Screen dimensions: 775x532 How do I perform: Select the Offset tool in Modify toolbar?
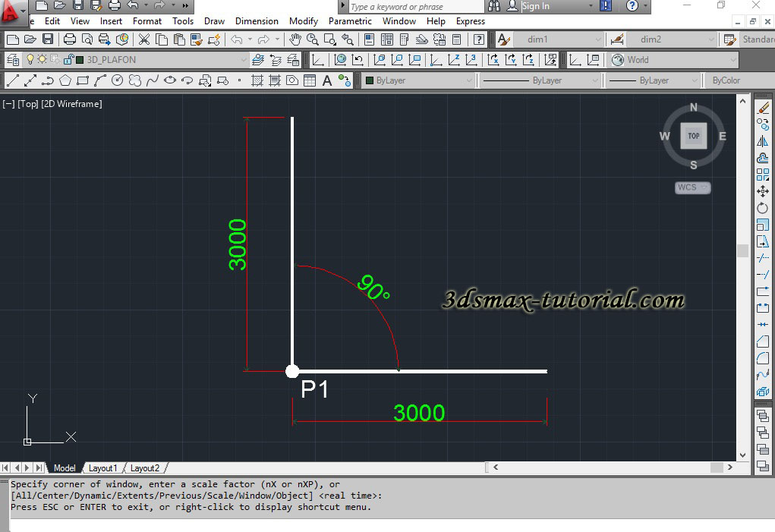[x=763, y=158]
